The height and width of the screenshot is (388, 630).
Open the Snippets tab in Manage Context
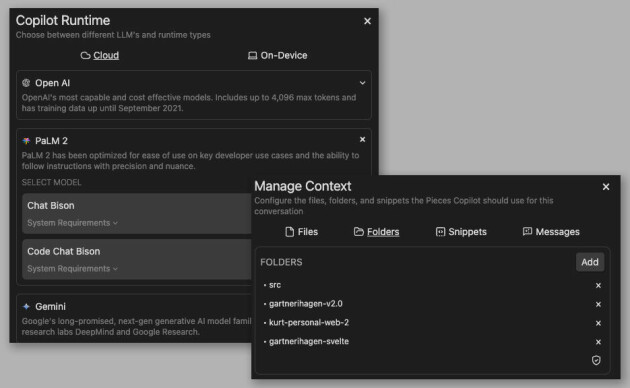click(461, 232)
